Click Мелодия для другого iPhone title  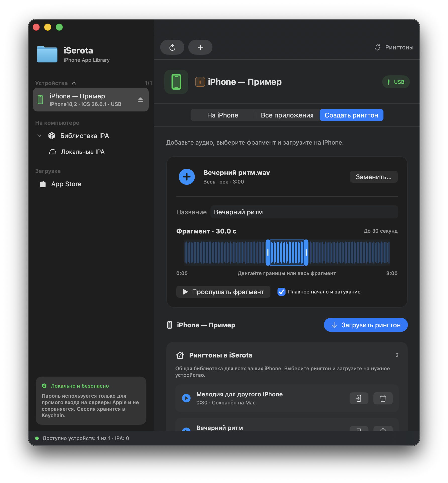click(240, 394)
